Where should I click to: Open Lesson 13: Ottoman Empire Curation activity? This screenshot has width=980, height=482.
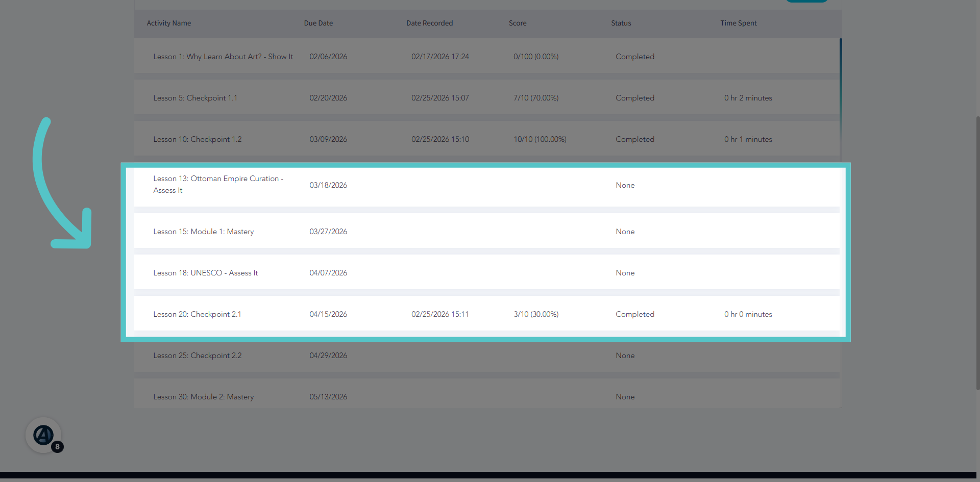218,185
